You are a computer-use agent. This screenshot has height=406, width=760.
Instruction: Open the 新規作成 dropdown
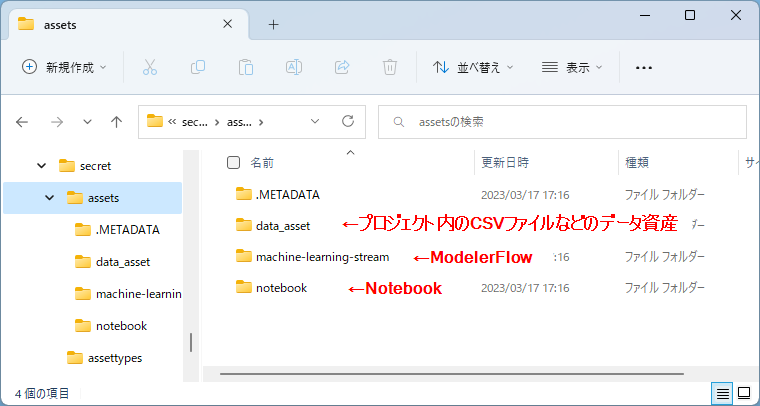[65, 67]
